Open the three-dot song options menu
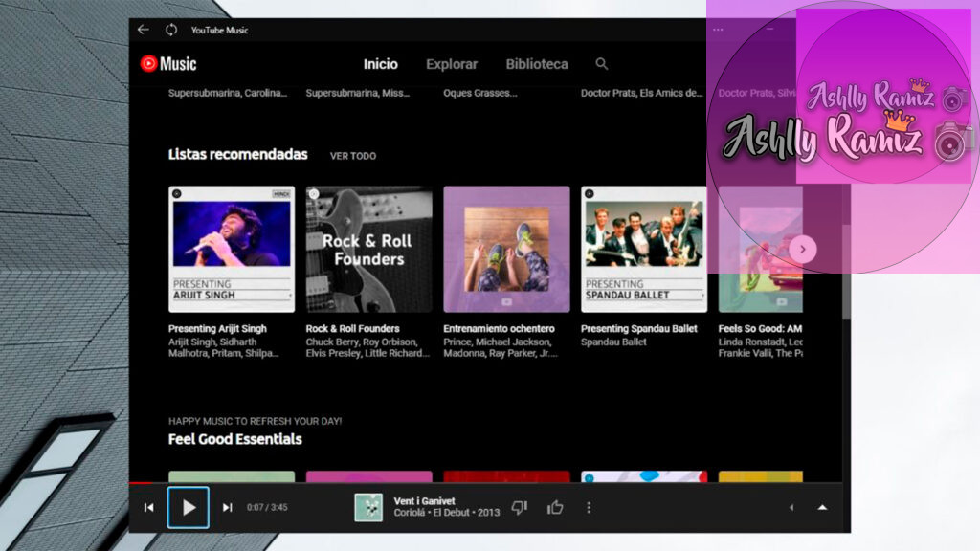The height and width of the screenshot is (551, 980). [x=589, y=507]
